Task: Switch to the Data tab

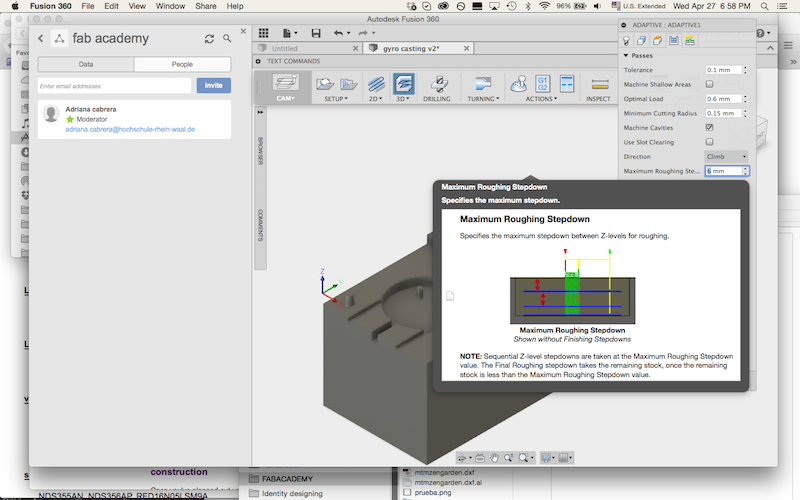Action: click(x=86, y=64)
